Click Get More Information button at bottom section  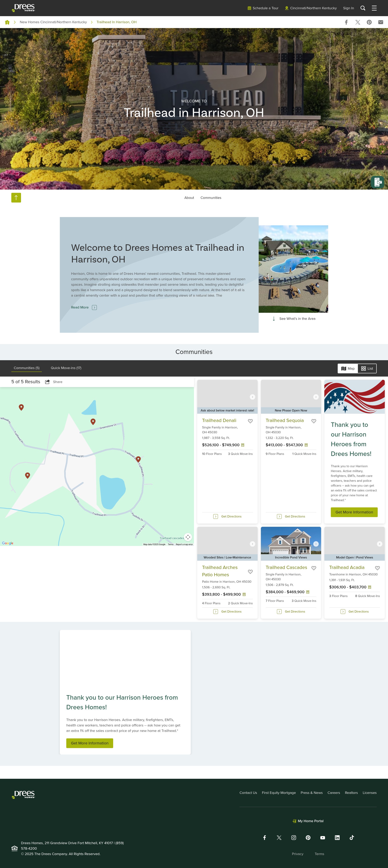point(89,743)
